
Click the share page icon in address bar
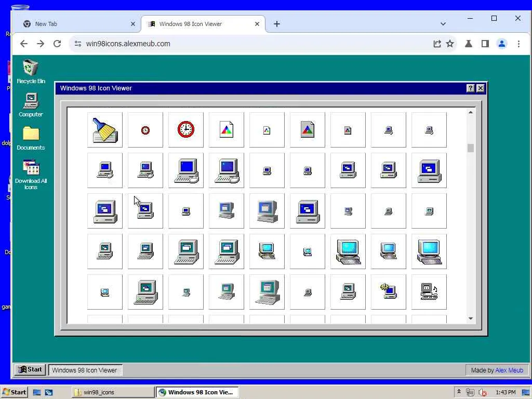coord(437,44)
